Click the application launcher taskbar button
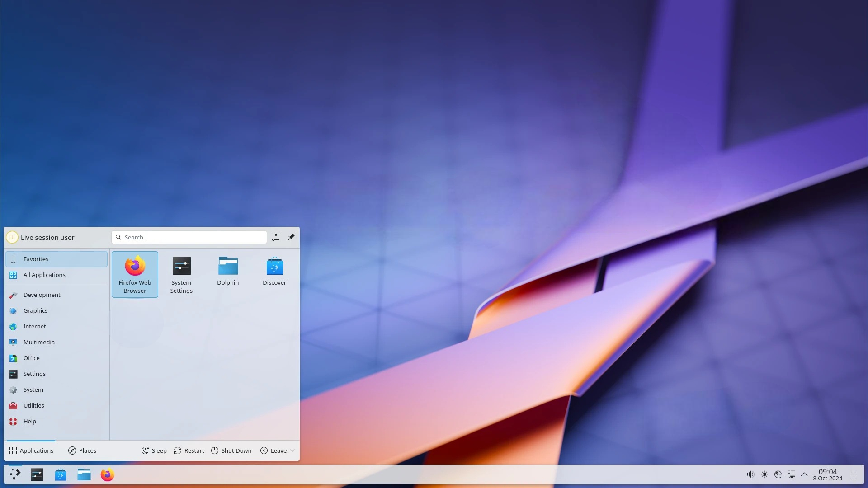The width and height of the screenshot is (868, 488). click(x=15, y=474)
